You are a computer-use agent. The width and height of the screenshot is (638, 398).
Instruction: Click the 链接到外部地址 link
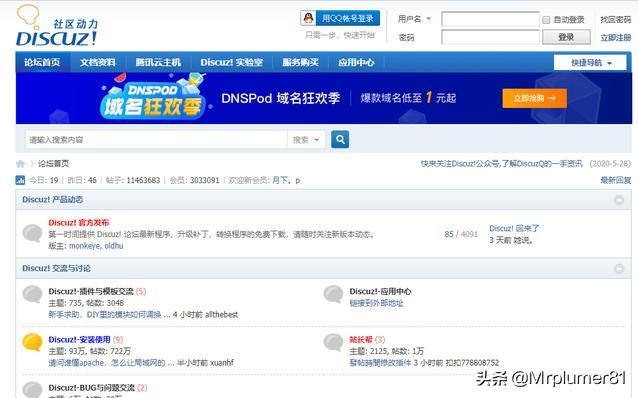(376, 303)
